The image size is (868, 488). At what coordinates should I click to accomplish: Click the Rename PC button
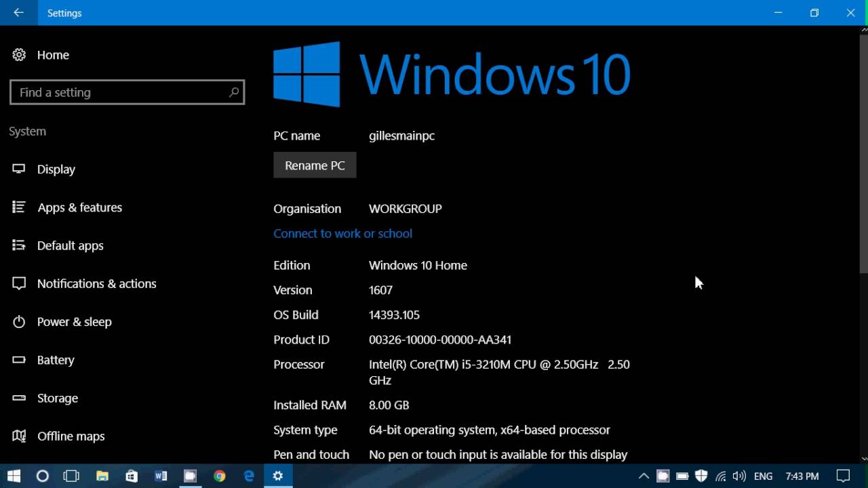(315, 165)
